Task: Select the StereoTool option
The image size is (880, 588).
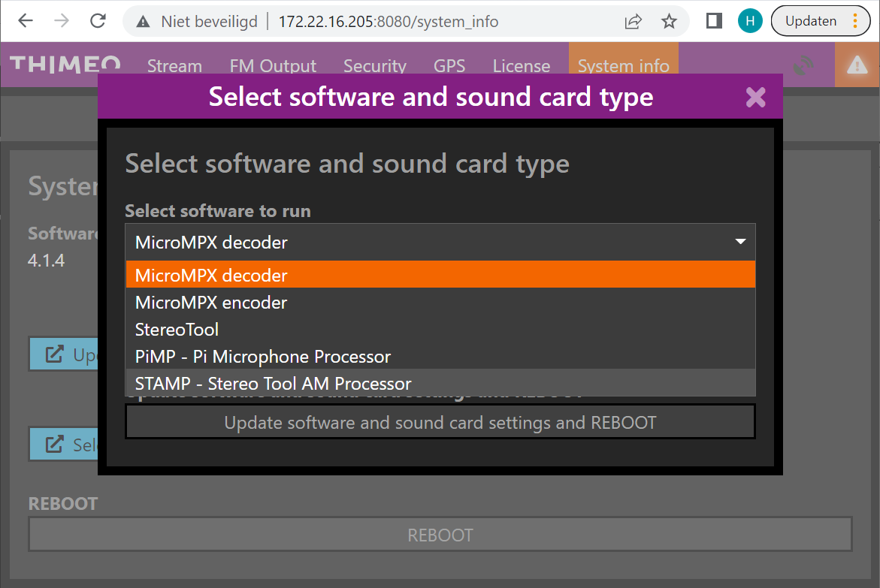Action: pos(440,329)
